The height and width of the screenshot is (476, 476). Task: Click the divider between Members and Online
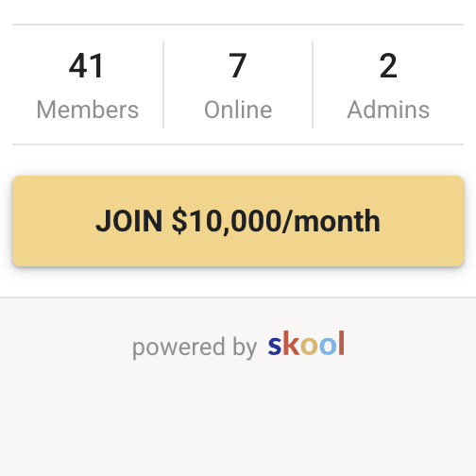[163, 84]
